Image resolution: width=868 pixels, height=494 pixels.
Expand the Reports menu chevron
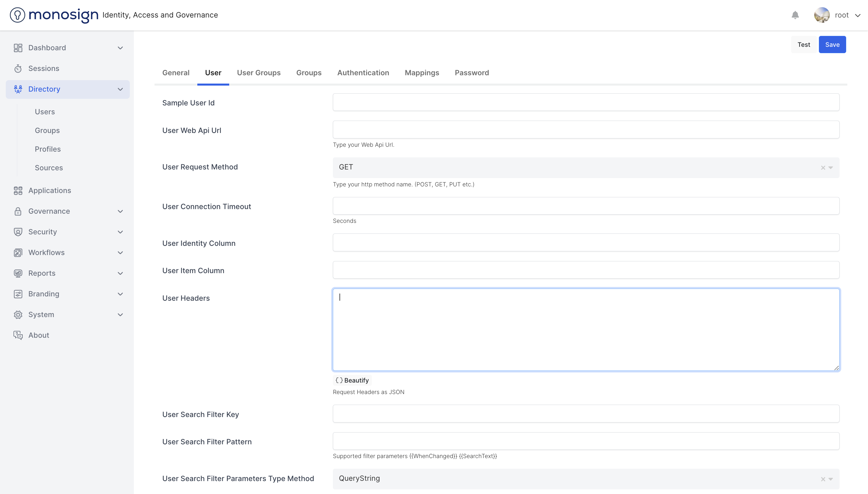[x=120, y=273]
